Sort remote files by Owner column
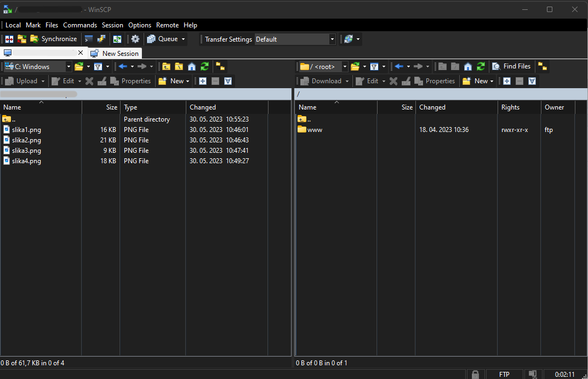 pos(558,107)
